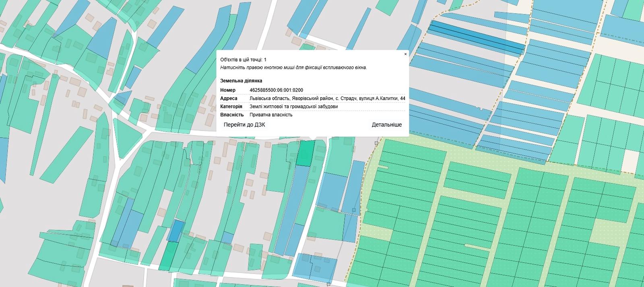Click the 'Приватна власність' ownership value
Screen dimensions: 644x287
tap(271, 115)
